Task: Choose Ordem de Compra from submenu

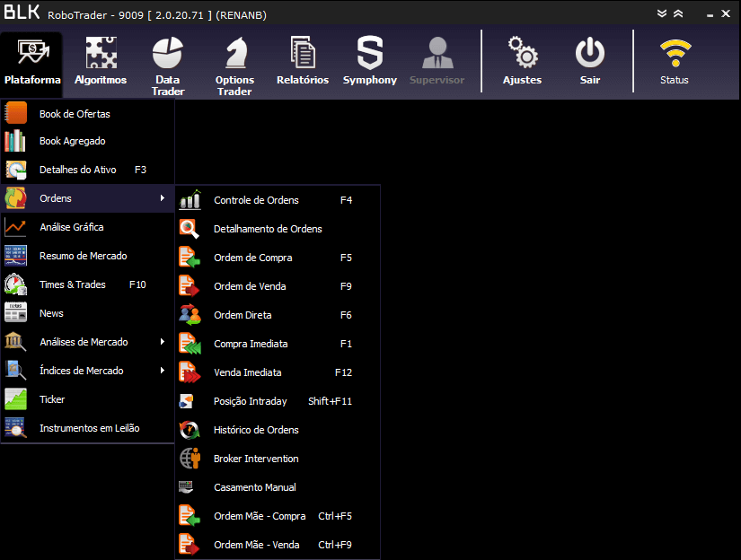Action: [252, 258]
